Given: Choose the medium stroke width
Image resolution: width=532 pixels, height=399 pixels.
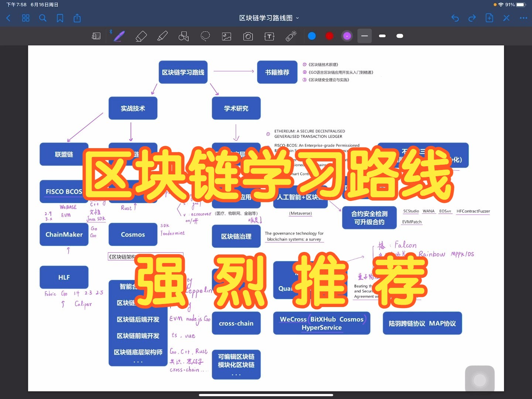Looking at the screenshot, I should [x=382, y=36].
